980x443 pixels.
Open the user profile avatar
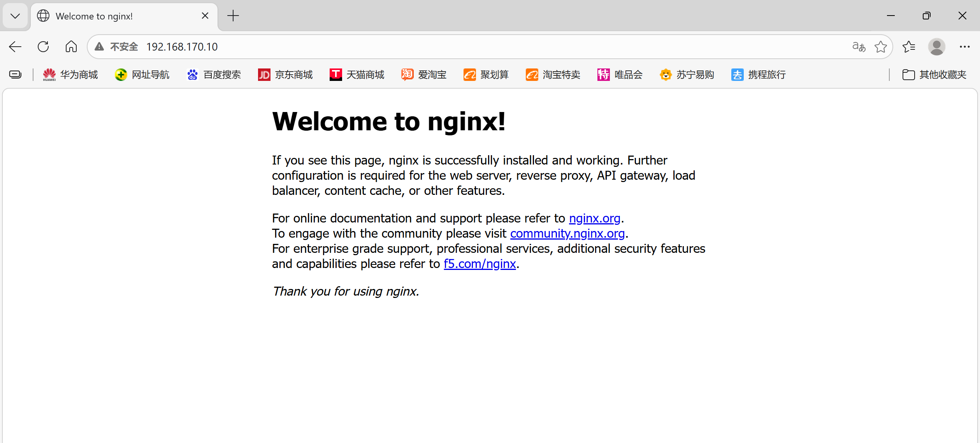tap(936, 47)
